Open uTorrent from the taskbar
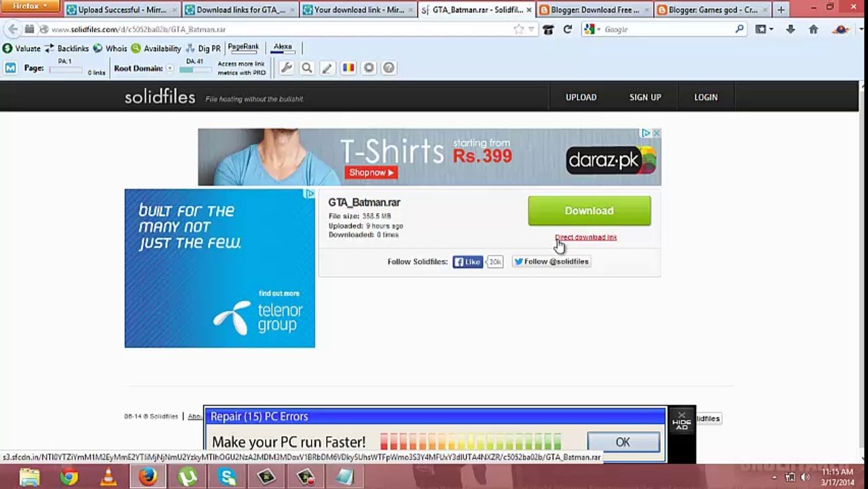 (x=187, y=477)
